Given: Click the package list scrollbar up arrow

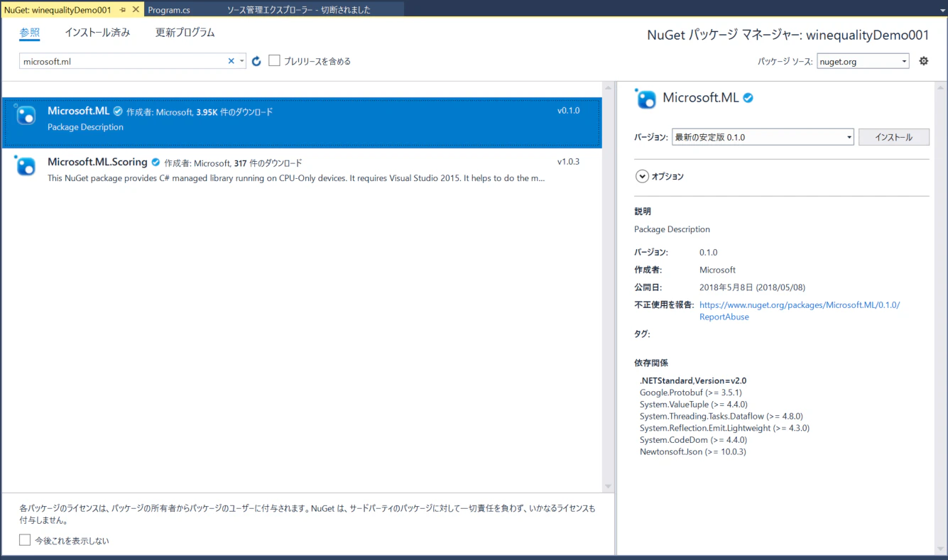Looking at the screenshot, I should pyautogui.click(x=608, y=87).
